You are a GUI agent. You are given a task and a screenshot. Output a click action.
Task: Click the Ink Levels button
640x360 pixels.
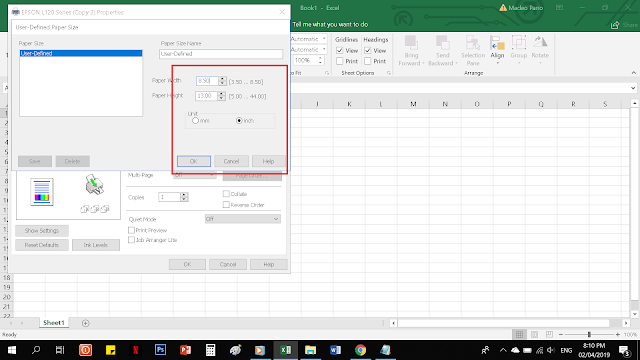point(96,245)
